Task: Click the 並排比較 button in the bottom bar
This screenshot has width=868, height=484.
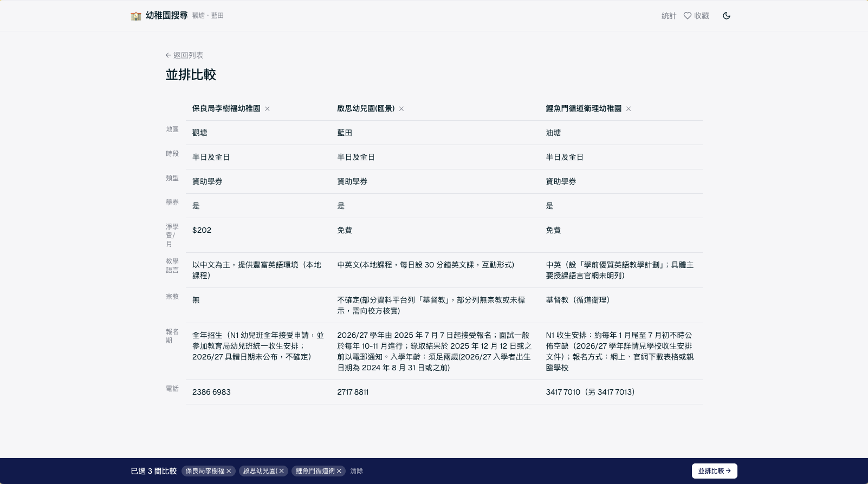Action: coord(714,471)
